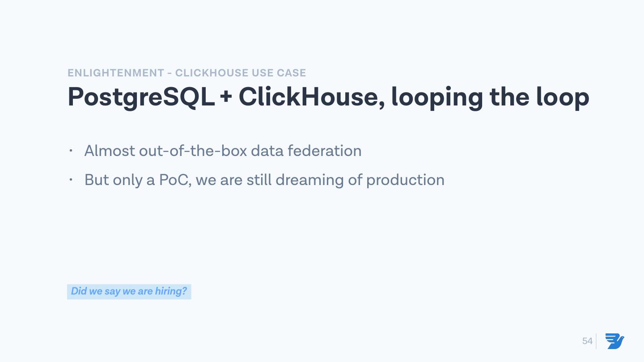Open the "Did we say we are hiring?" link
Viewport: 644px width, 362px height.
pyautogui.click(x=129, y=291)
